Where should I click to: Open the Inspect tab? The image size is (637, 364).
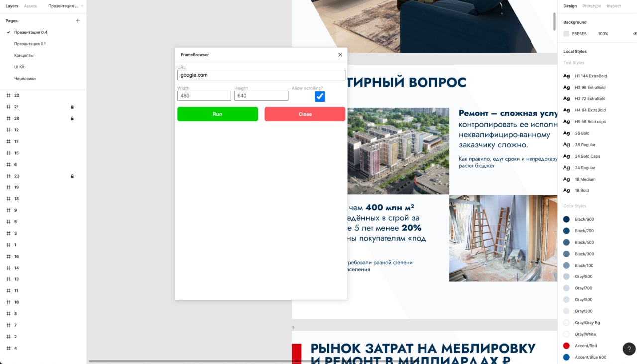(x=614, y=6)
